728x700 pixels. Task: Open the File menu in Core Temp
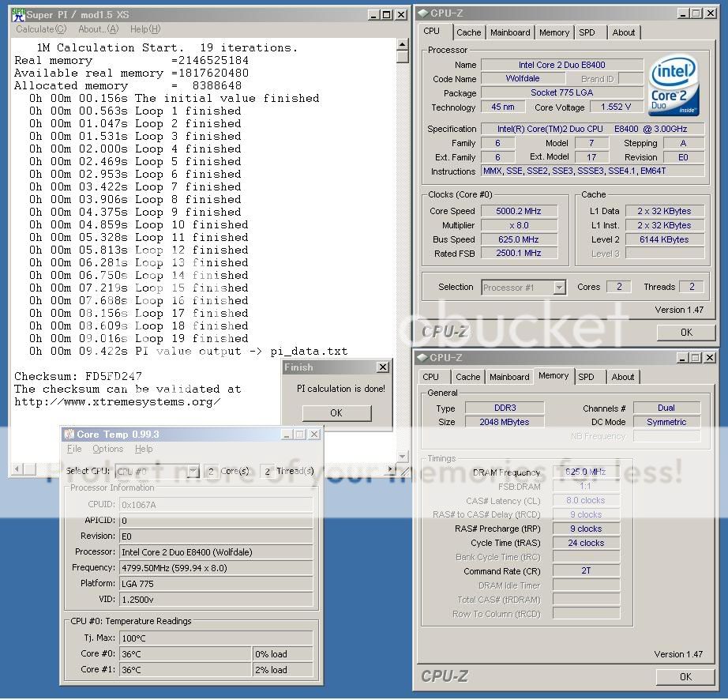74,449
